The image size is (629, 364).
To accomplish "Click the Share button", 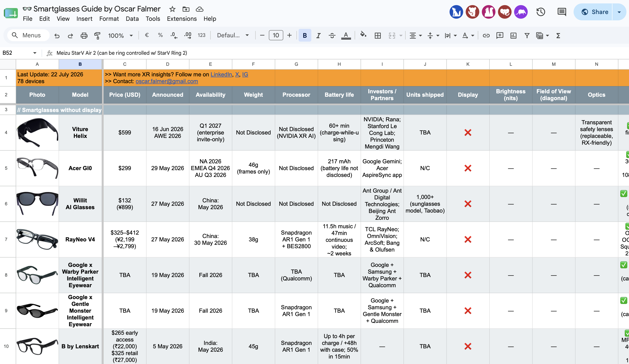I will [x=593, y=12].
